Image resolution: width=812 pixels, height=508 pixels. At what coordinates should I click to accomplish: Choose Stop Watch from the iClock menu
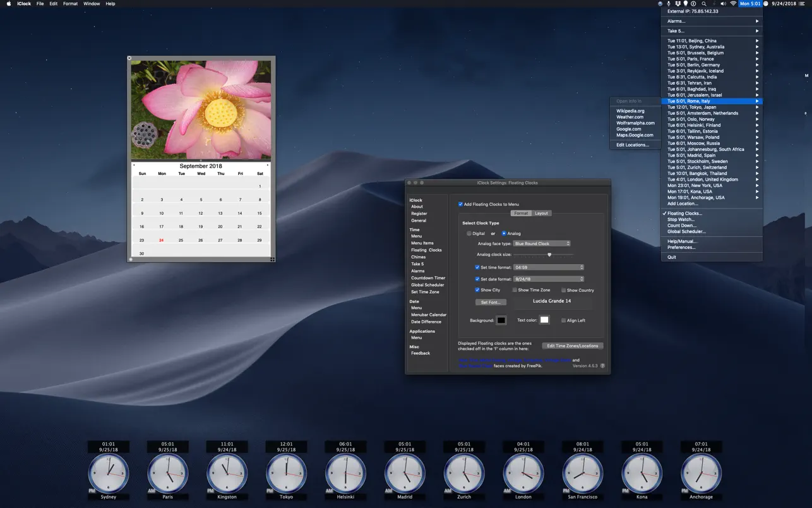tap(681, 220)
